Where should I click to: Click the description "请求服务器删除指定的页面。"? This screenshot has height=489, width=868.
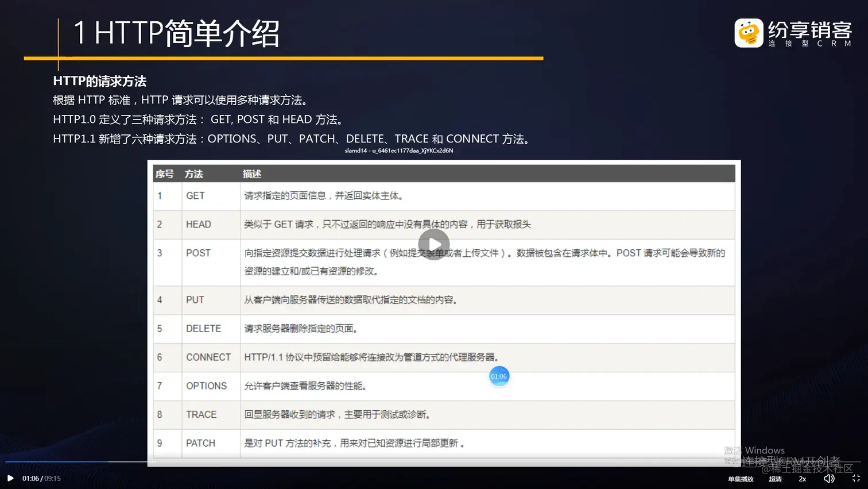(x=303, y=329)
